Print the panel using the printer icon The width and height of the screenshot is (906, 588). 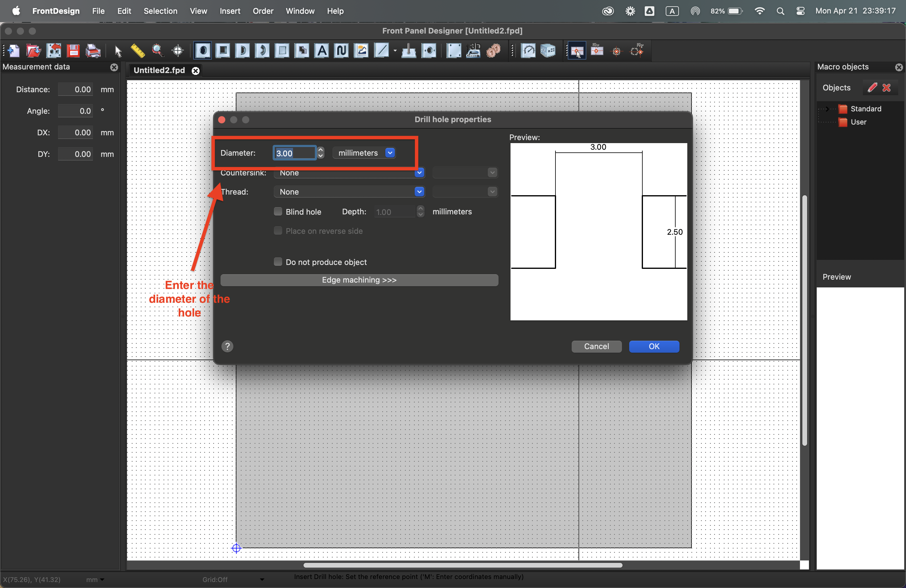pyautogui.click(x=93, y=51)
